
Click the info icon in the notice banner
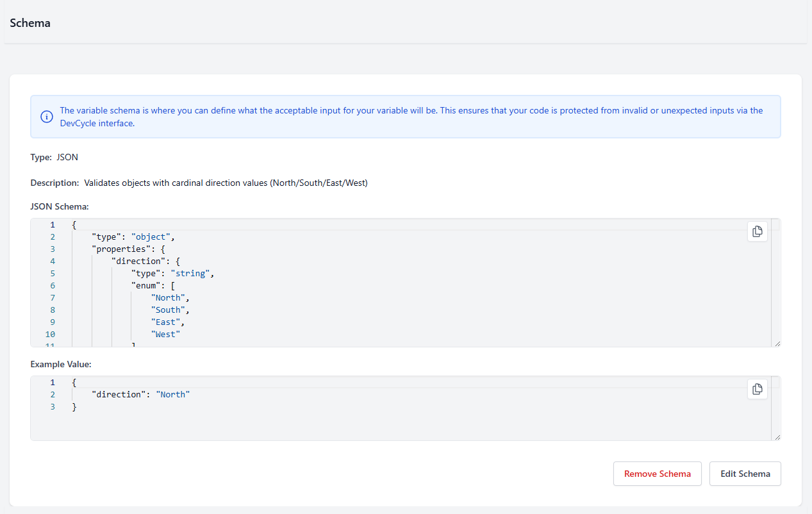(x=46, y=117)
